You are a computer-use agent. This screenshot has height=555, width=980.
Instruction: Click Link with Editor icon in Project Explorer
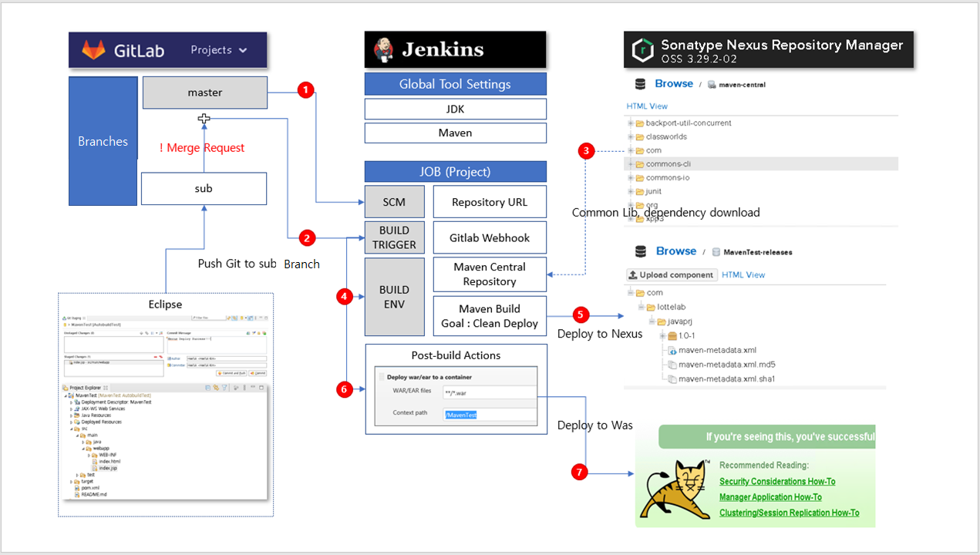216,388
